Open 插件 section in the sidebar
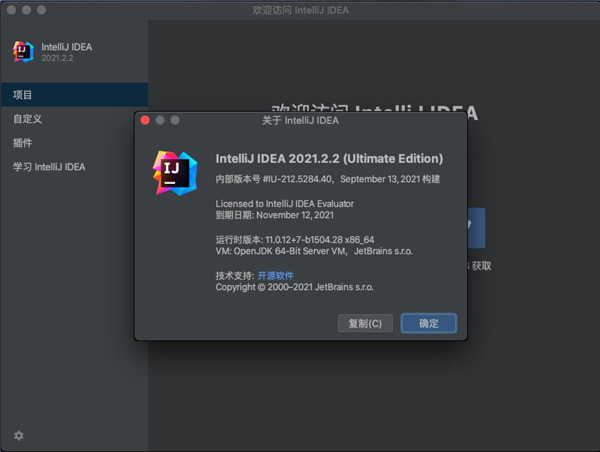600x452 pixels. point(74,143)
